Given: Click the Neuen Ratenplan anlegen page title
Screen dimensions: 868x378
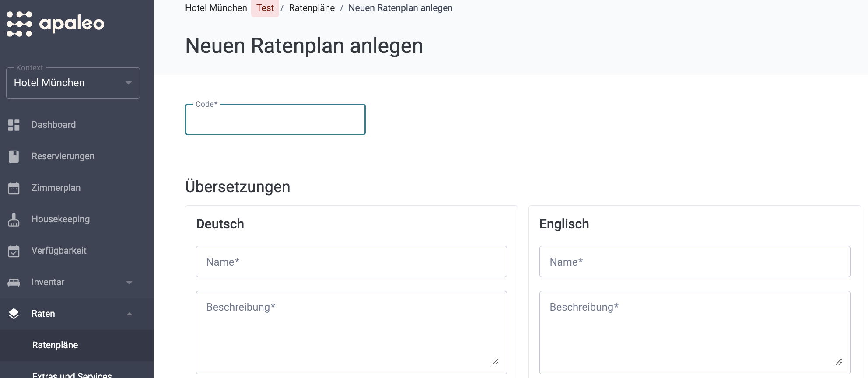Looking at the screenshot, I should click(x=304, y=46).
